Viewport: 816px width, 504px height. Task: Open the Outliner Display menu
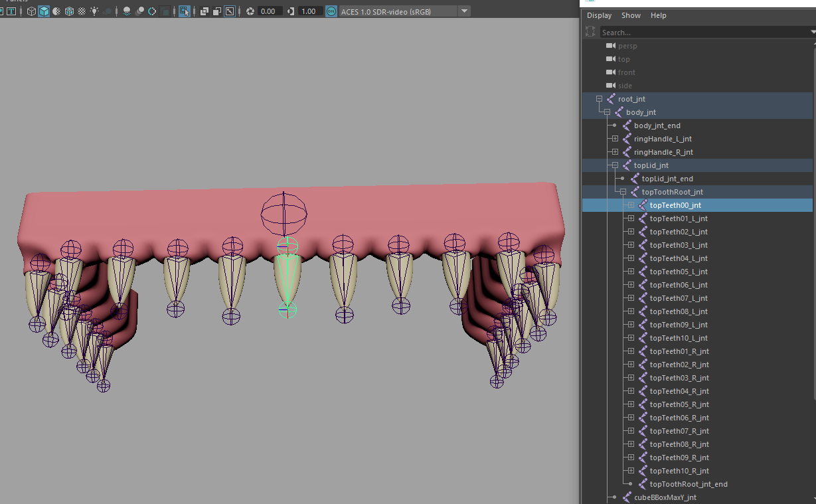(599, 15)
